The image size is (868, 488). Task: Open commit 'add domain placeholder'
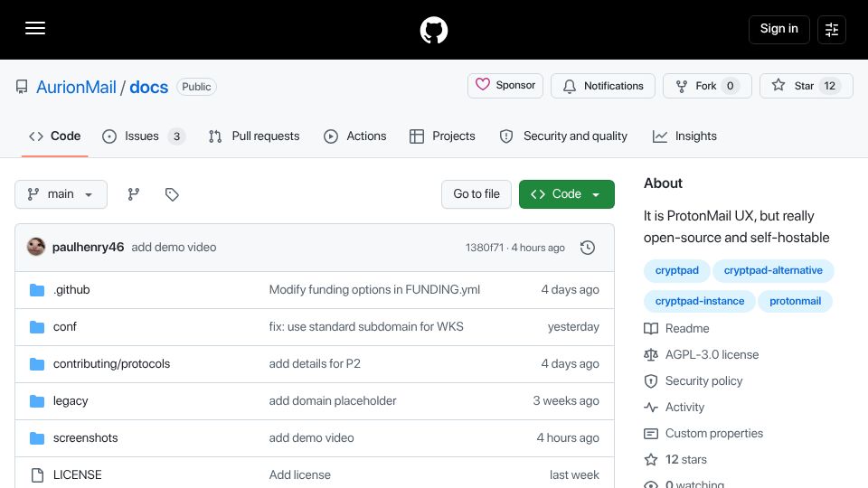[333, 401]
